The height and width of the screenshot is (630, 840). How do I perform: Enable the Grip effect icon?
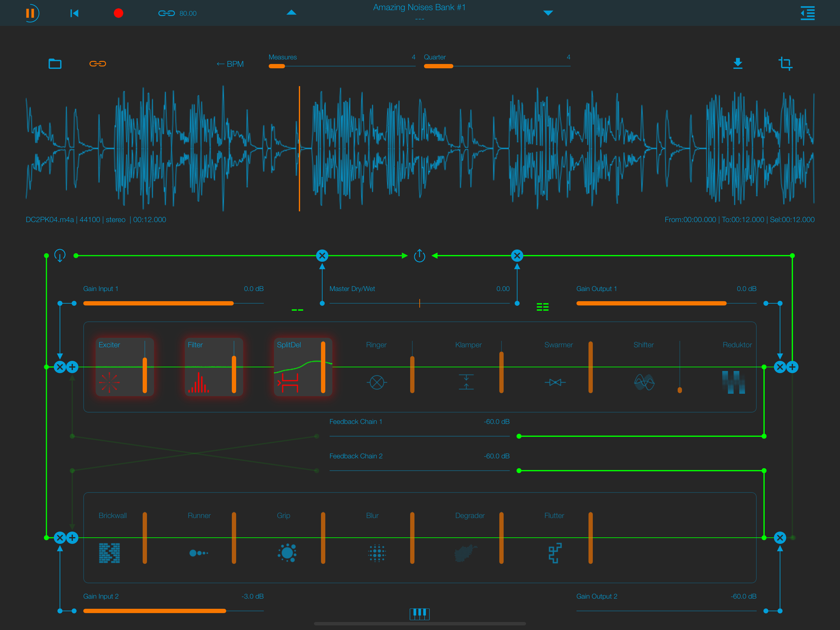click(x=287, y=553)
